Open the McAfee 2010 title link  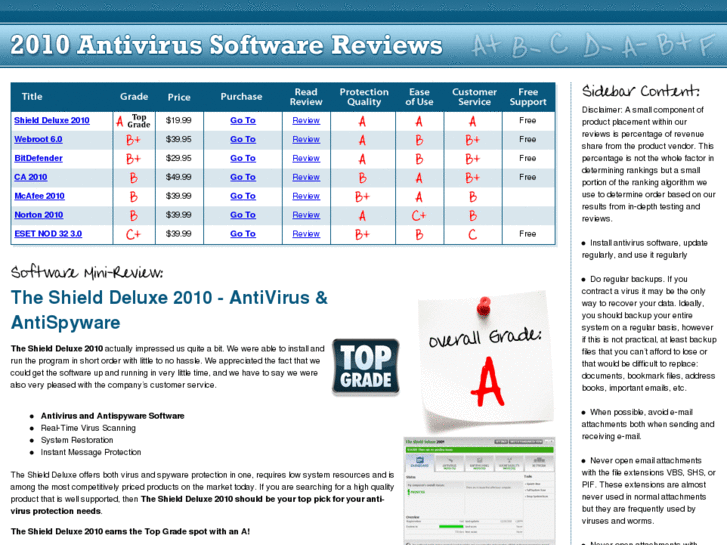(x=39, y=196)
